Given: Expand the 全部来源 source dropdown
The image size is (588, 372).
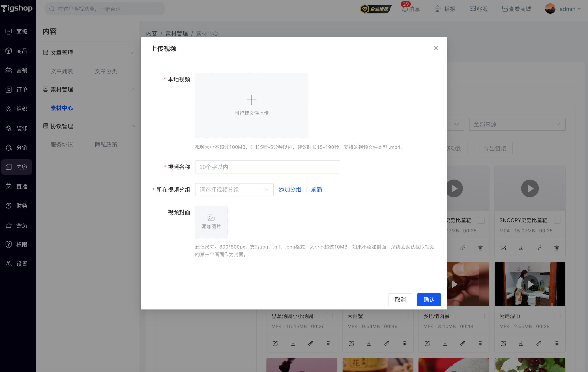Looking at the screenshot, I should point(517,124).
